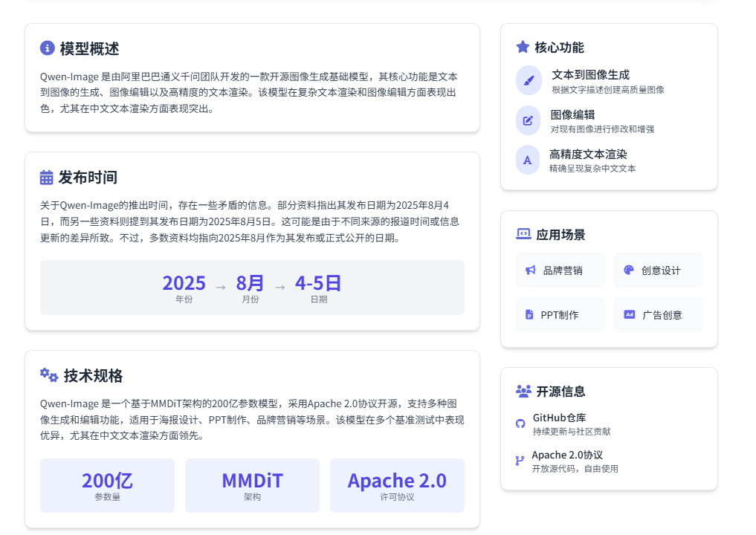
Task: Click the 开源信息 heading
Action: point(560,392)
